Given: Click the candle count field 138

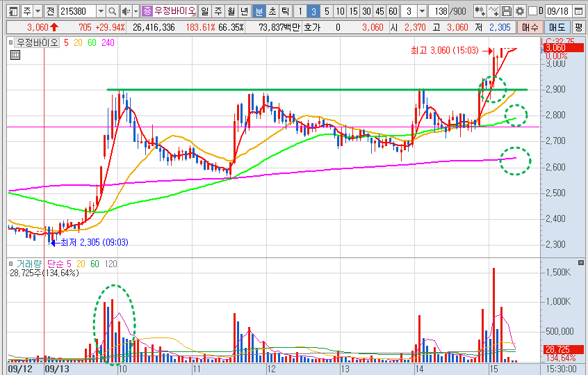Looking at the screenshot, I should point(438,12).
